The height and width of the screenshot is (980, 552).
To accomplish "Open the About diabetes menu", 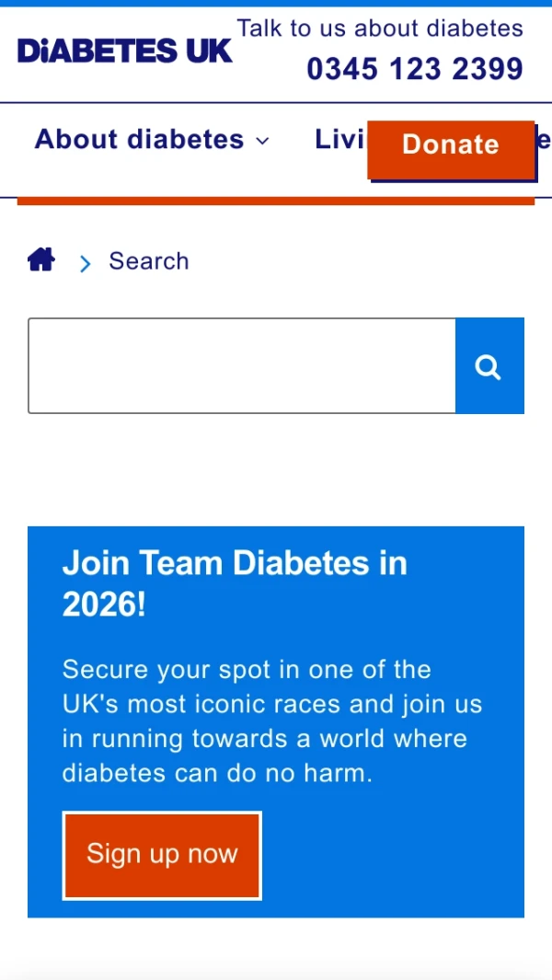I will coord(139,140).
